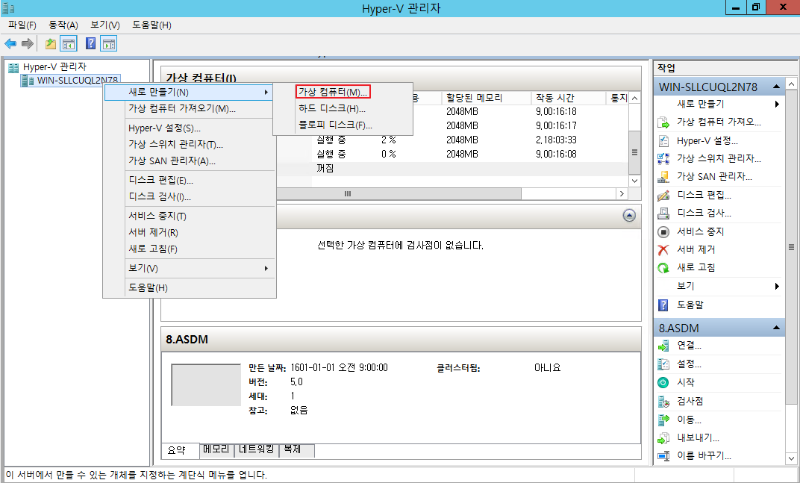Click the red X remove server icon
The width and height of the screenshot is (800, 483).
click(x=663, y=249)
